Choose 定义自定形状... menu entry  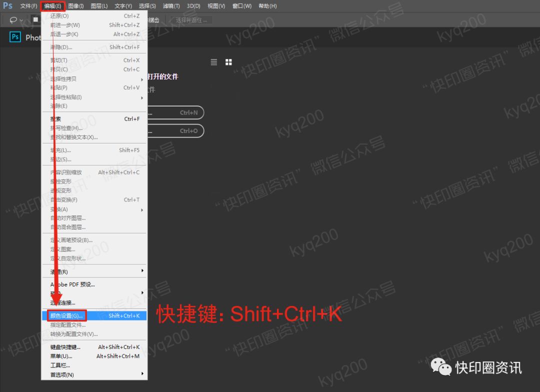tap(94, 258)
